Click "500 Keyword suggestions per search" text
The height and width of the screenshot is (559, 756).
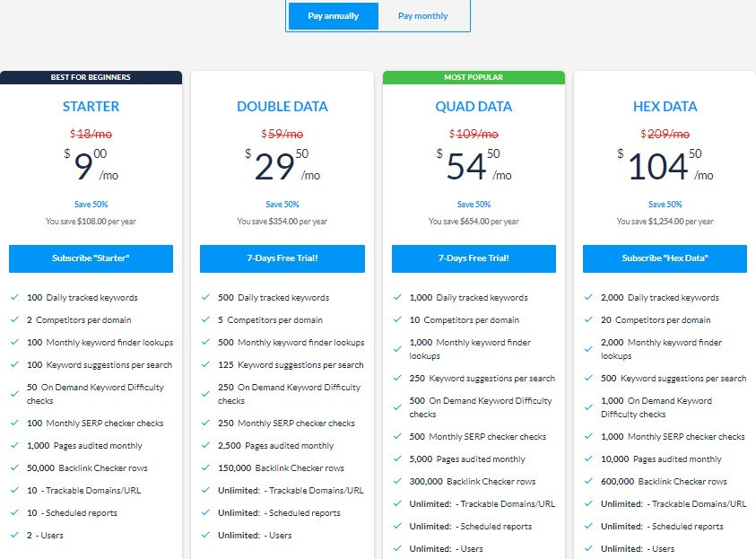pyautogui.click(x=673, y=378)
